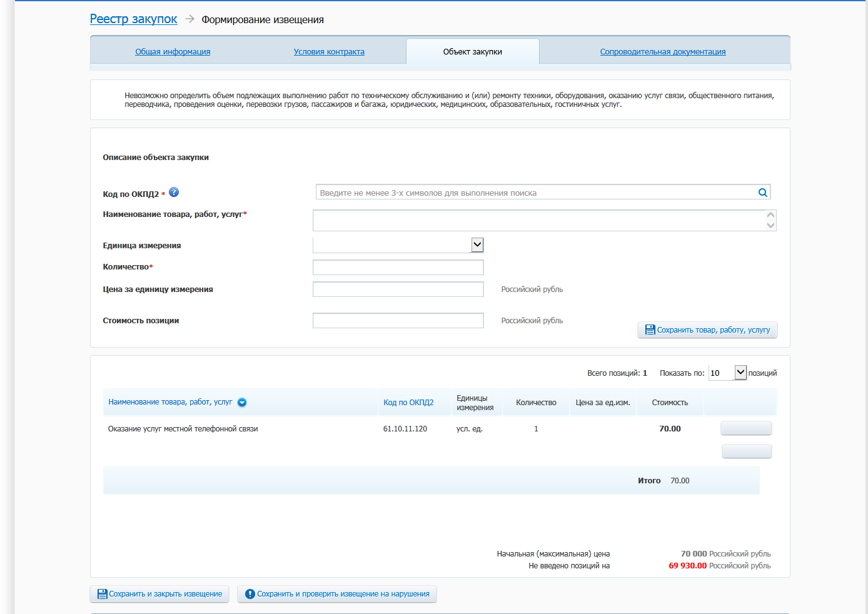Go to the Сопроводительная документация tab
The image size is (868, 614).
click(662, 52)
